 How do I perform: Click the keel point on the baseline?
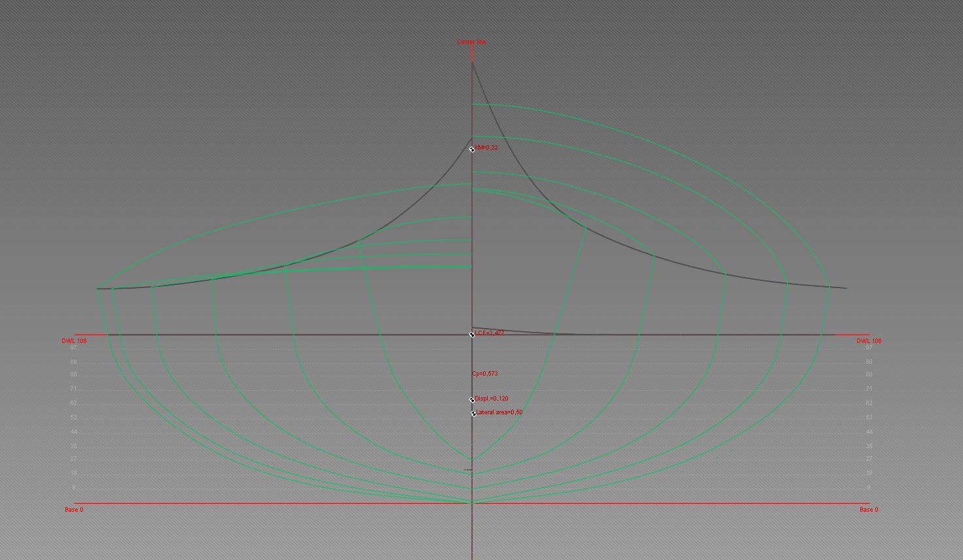[471, 502]
